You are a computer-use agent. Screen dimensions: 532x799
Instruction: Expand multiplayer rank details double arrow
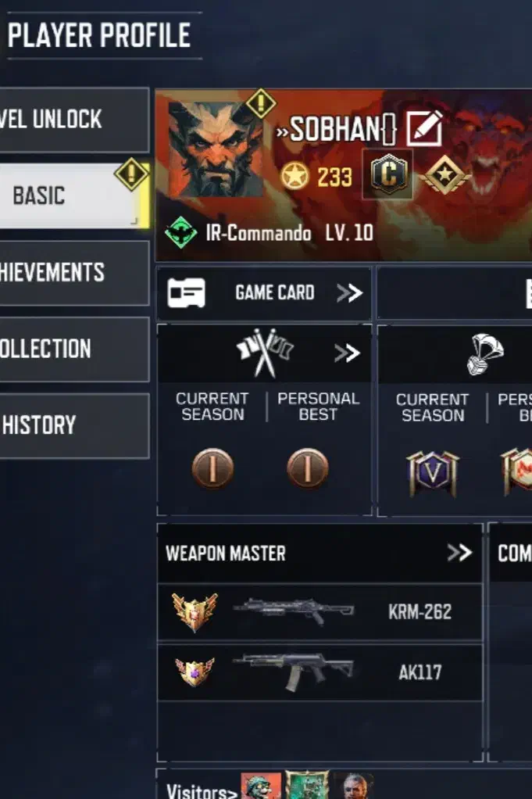tap(347, 353)
